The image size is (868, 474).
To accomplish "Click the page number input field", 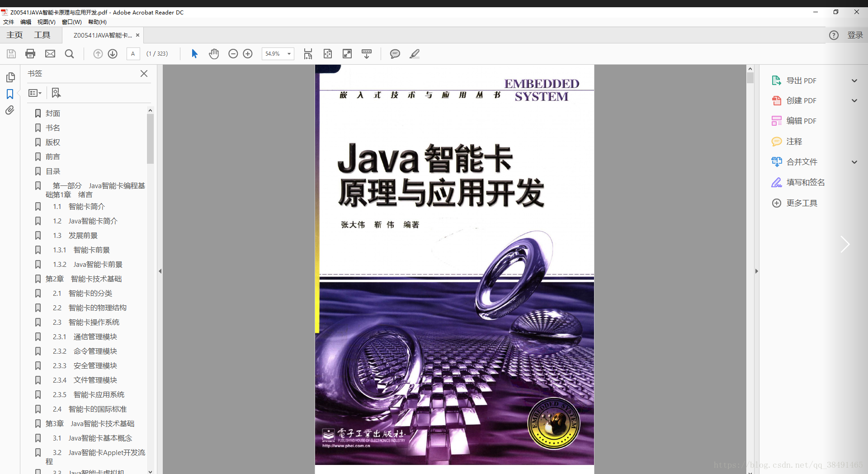I will 133,54.
